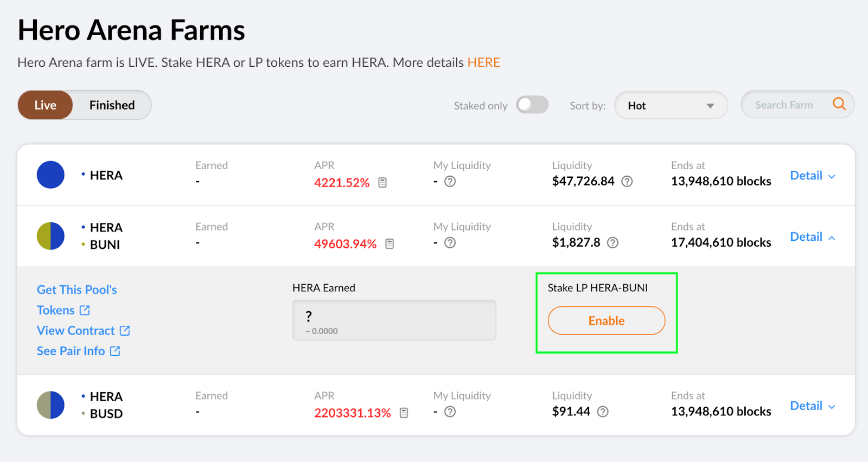Viewport: 868px width, 462px height.
Task: Click HERA-BUNI My Liquidity help icon
Action: tap(450, 243)
